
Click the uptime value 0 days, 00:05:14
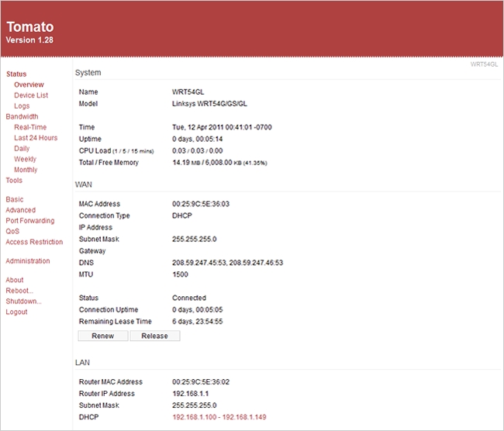(x=198, y=139)
